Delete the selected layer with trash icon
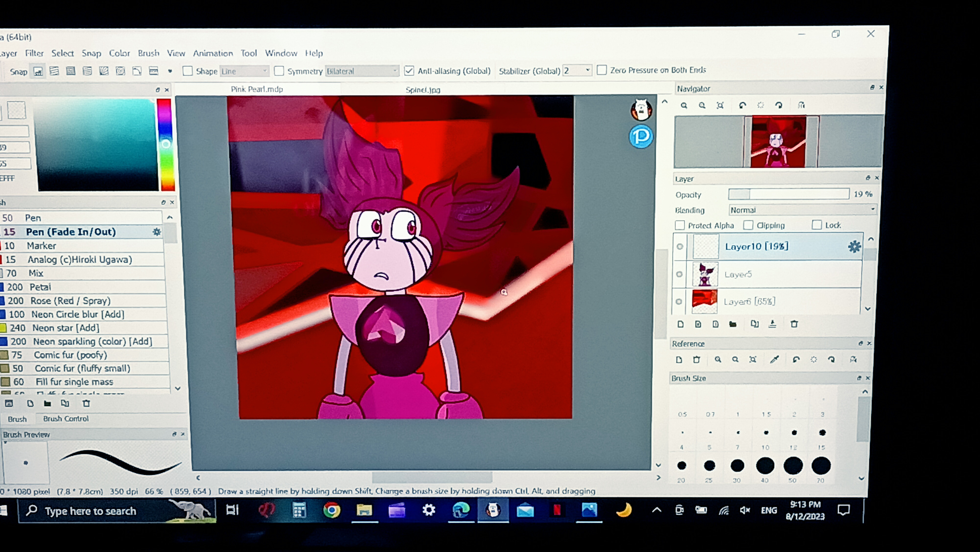 click(x=794, y=324)
